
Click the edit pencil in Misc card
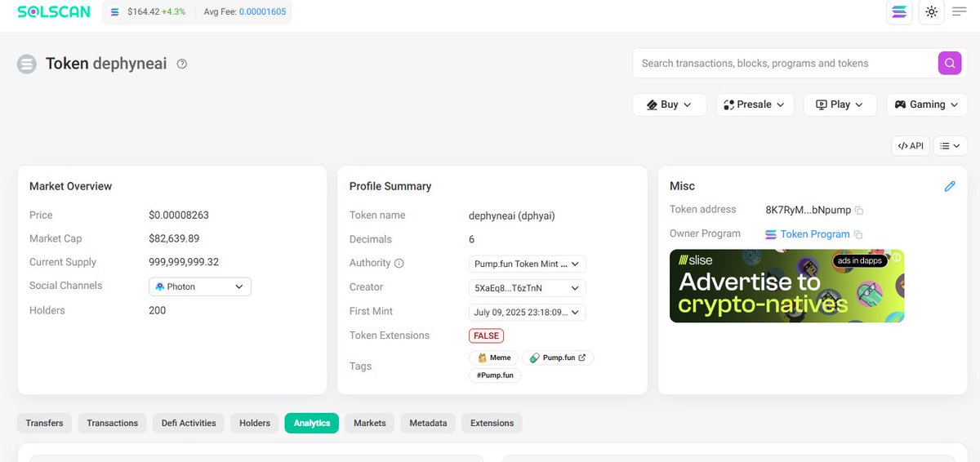tap(950, 186)
